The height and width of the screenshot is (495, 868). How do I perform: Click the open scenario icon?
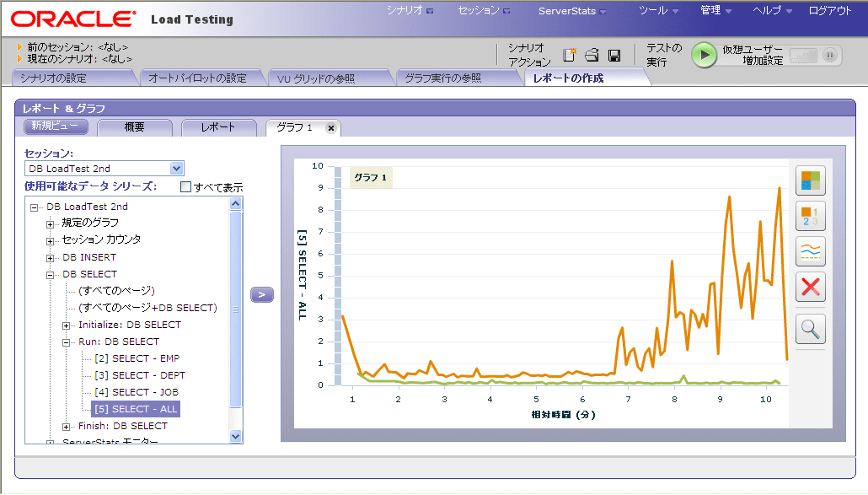592,55
